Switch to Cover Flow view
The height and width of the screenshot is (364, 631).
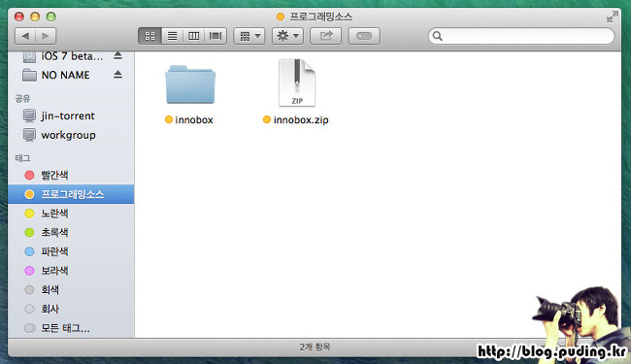point(216,36)
